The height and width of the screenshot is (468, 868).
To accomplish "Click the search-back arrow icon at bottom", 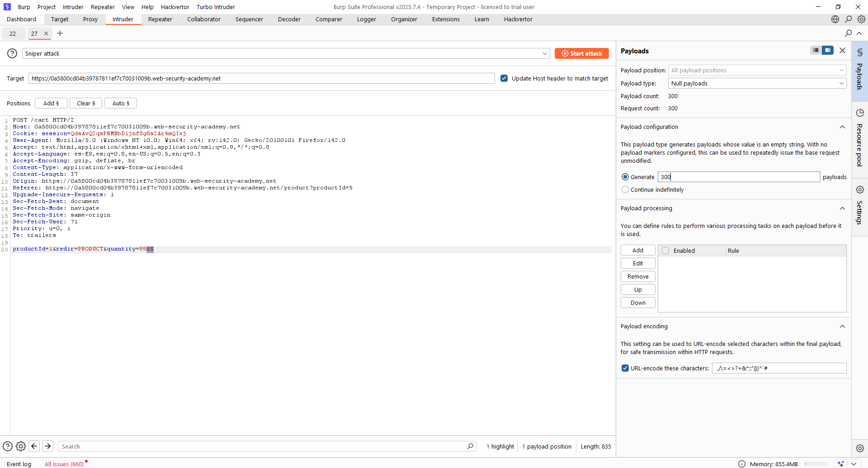I will 34,446.
